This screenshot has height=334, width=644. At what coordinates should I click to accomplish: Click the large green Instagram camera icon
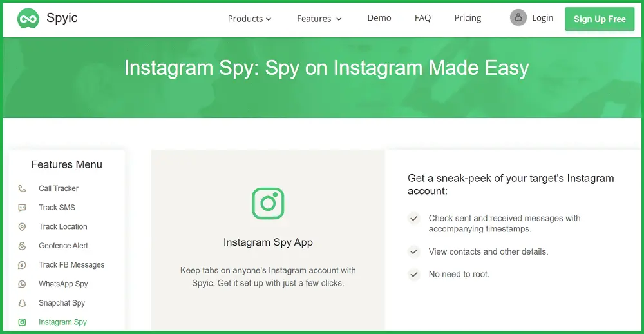coord(268,203)
